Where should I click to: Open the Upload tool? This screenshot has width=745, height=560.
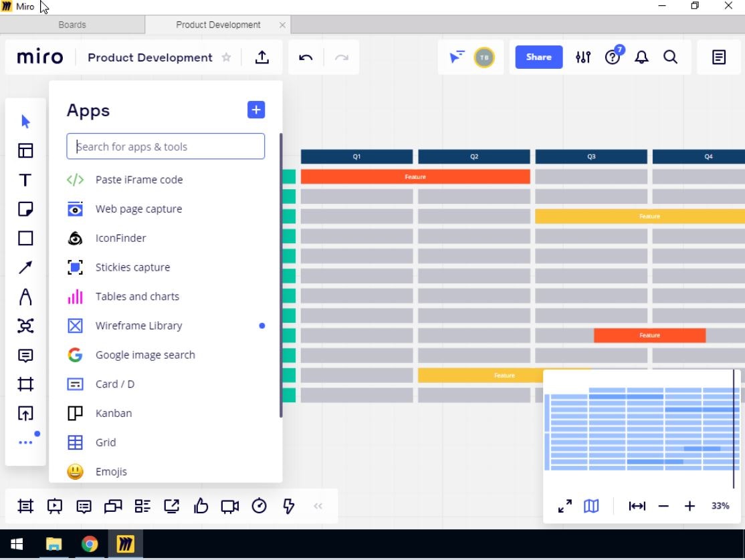pos(25,414)
